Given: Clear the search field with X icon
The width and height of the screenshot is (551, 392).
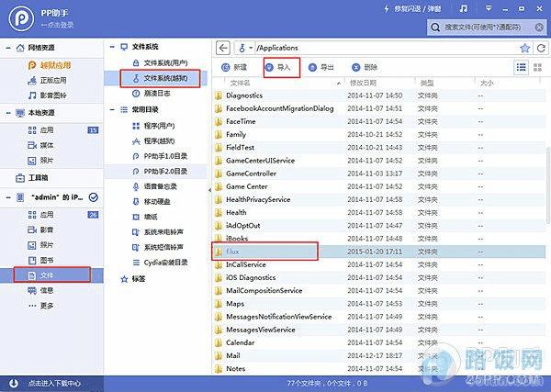Looking at the screenshot, I should (539, 27).
